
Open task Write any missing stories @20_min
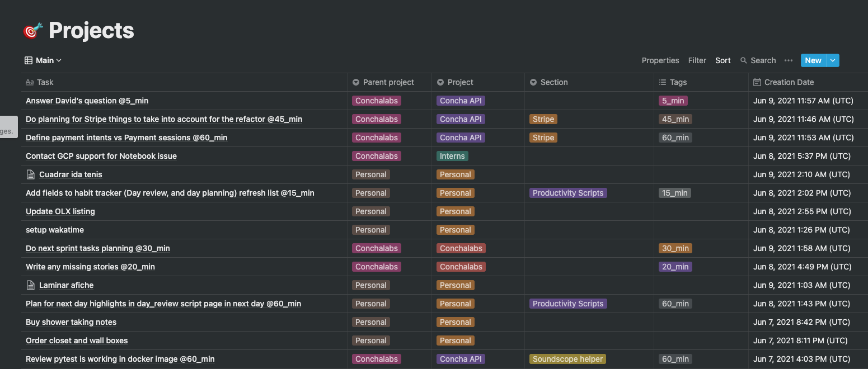90,267
